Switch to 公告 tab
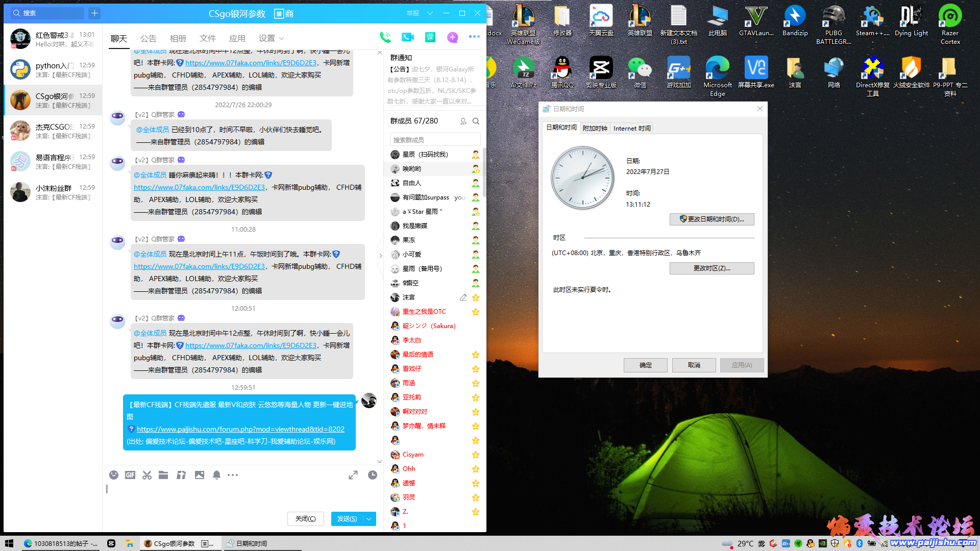Image resolution: width=980 pixels, height=551 pixels. pos(148,39)
